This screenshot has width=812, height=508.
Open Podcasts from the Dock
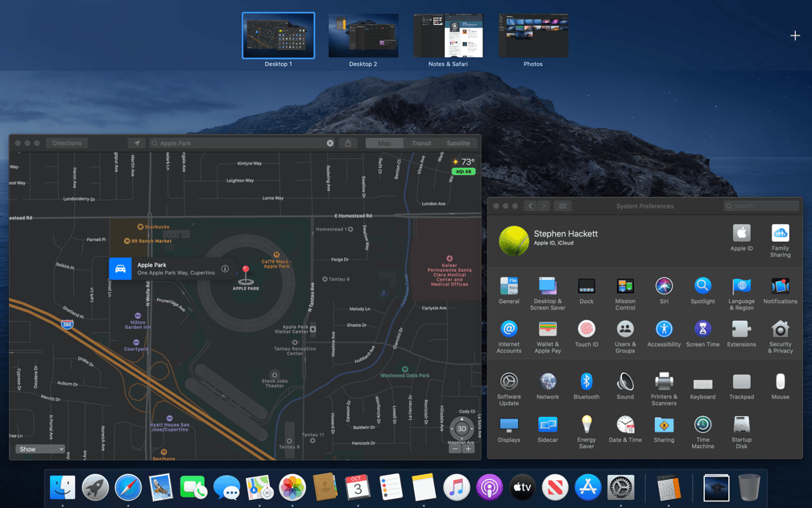pos(489,487)
